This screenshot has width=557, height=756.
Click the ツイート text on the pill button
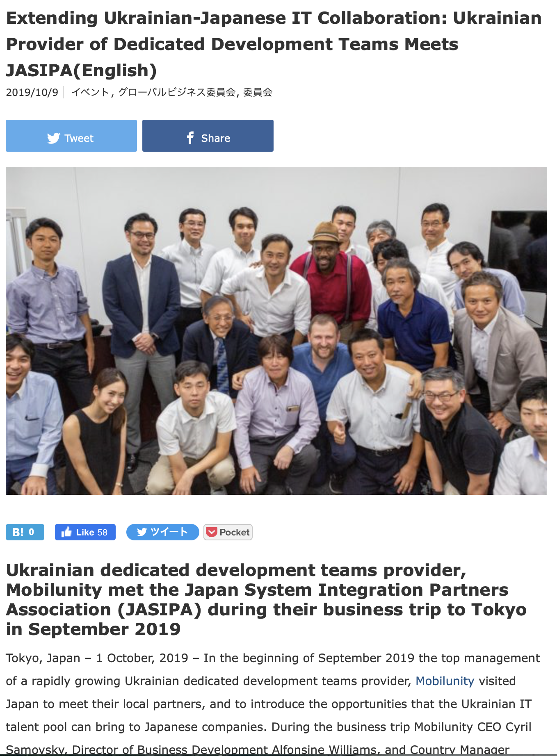(169, 532)
